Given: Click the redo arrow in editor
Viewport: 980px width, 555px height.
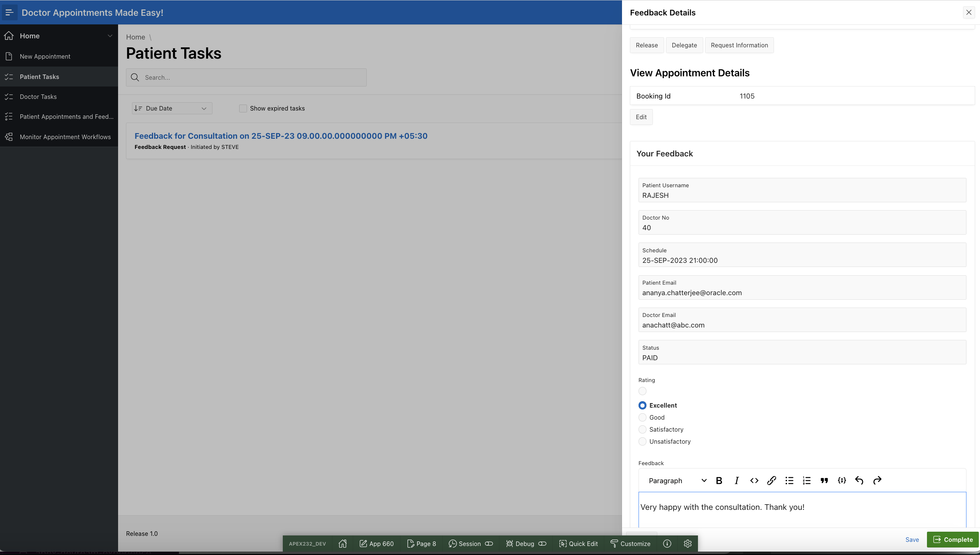Looking at the screenshot, I should [877, 481].
